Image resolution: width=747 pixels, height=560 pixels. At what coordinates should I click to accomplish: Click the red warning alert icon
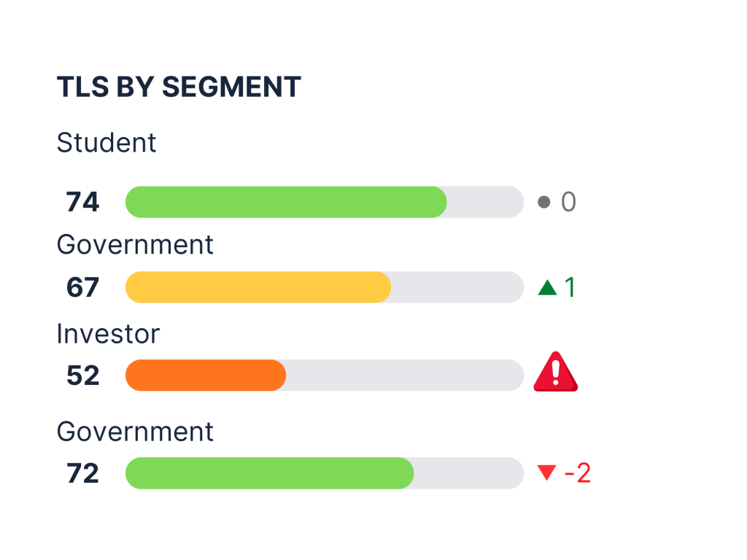pyautogui.click(x=555, y=372)
